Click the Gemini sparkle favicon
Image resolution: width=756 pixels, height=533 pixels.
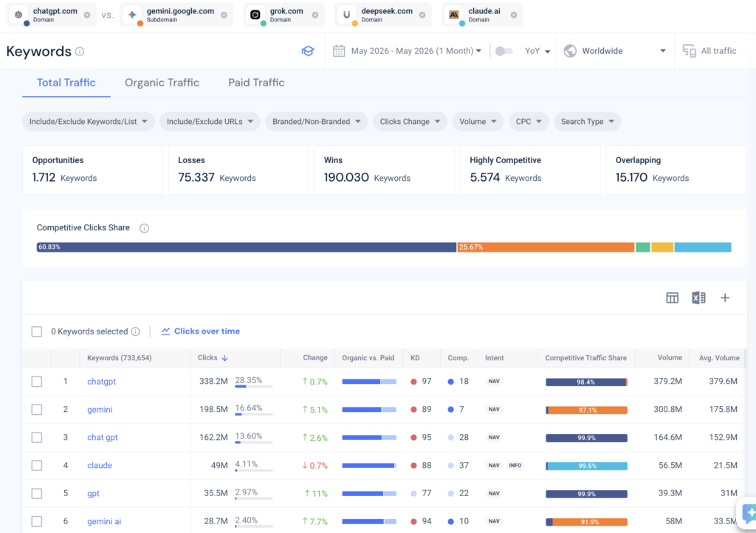point(132,15)
